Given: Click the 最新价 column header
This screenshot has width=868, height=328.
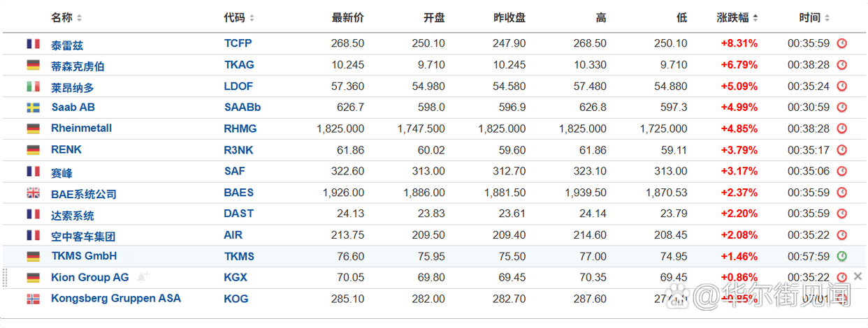Looking at the screenshot, I should (x=347, y=17).
